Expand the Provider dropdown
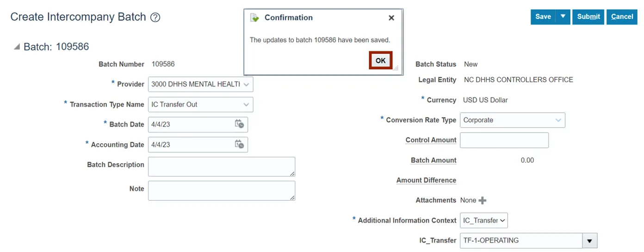The height and width of the screenshot is (252, 644). point(246,84)
